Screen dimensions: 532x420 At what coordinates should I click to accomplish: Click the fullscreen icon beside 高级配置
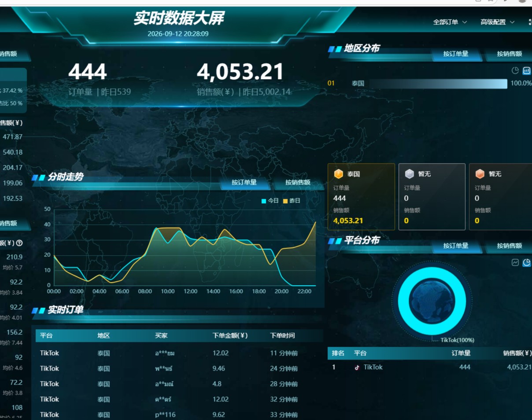tap(530, 22)
